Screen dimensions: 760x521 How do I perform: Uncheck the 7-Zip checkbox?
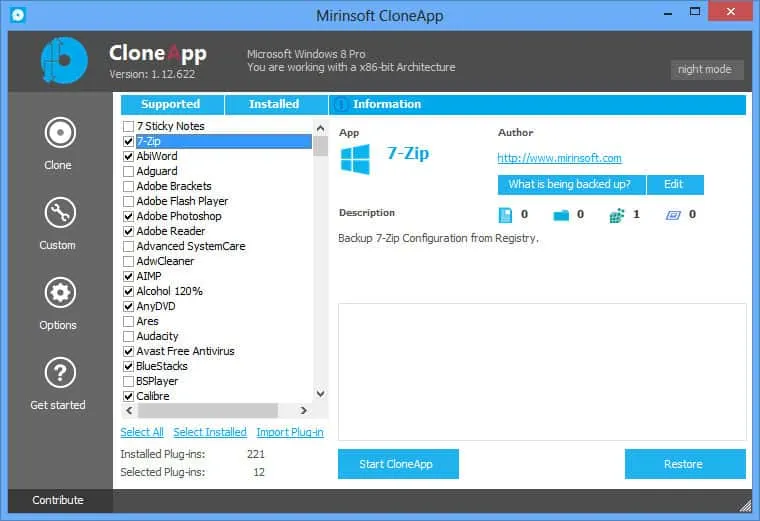tap(128, 142)
